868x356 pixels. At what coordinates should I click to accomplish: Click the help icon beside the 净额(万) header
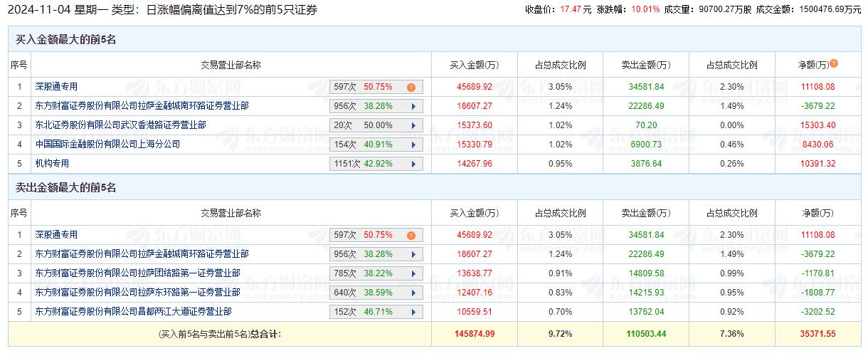click(x=834, y=63)
